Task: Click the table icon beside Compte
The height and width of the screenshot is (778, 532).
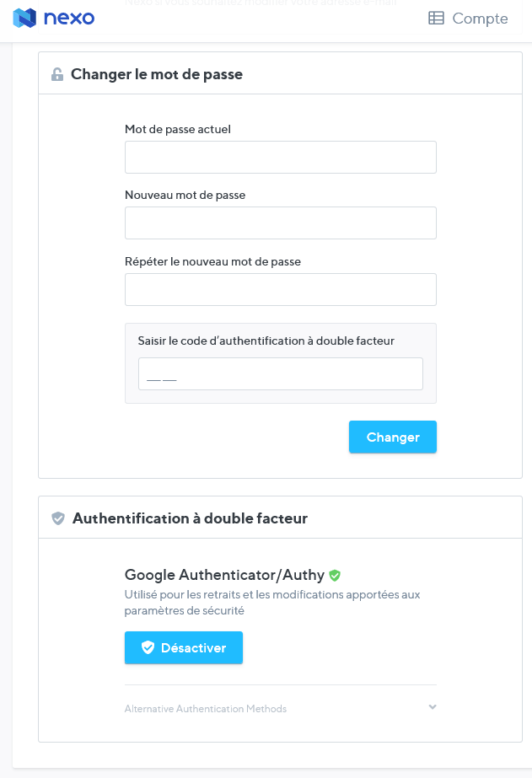Action: 436,18
